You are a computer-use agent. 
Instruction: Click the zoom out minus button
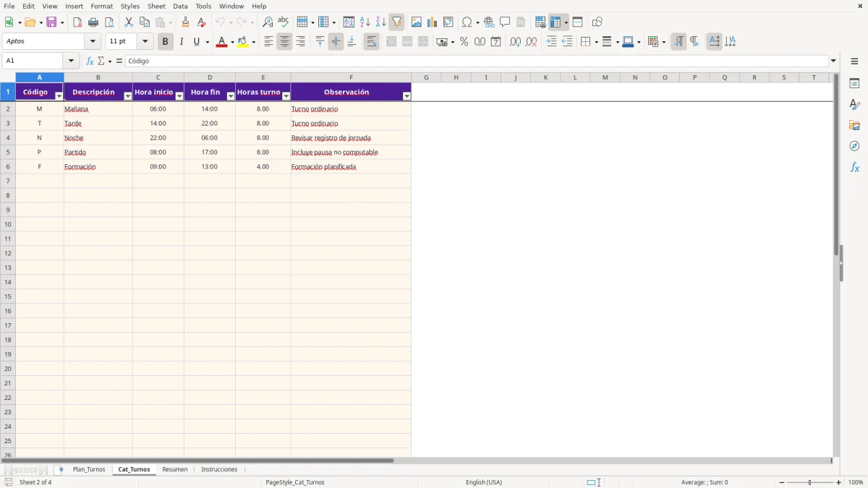(x=782, y=482)
